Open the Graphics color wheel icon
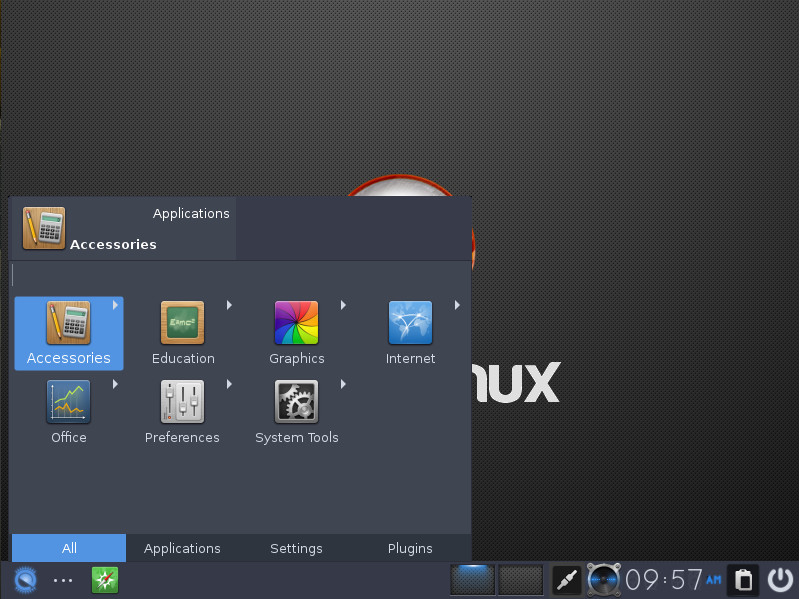Screen dimensions: 799x599 tap(297, 322)
